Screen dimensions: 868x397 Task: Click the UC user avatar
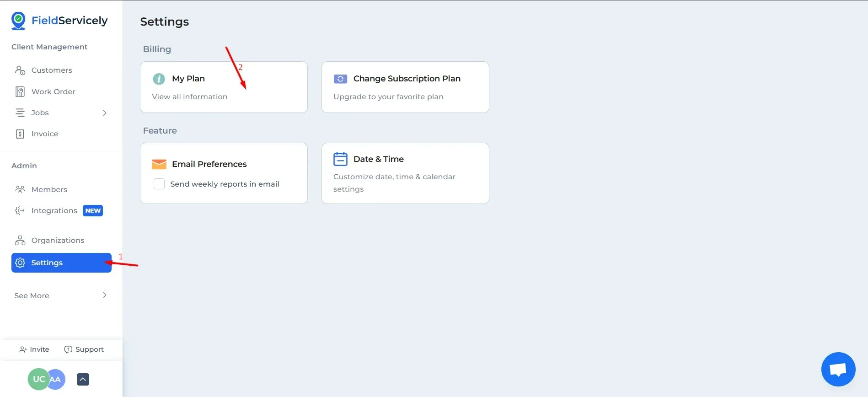(x=38, y=379)
